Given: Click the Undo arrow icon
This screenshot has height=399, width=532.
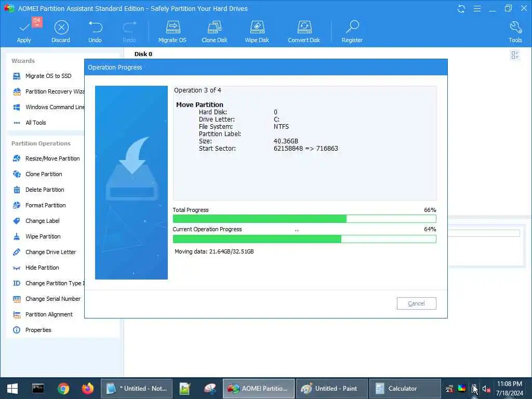Looking at the screenshot, I should tap(96, 27).
